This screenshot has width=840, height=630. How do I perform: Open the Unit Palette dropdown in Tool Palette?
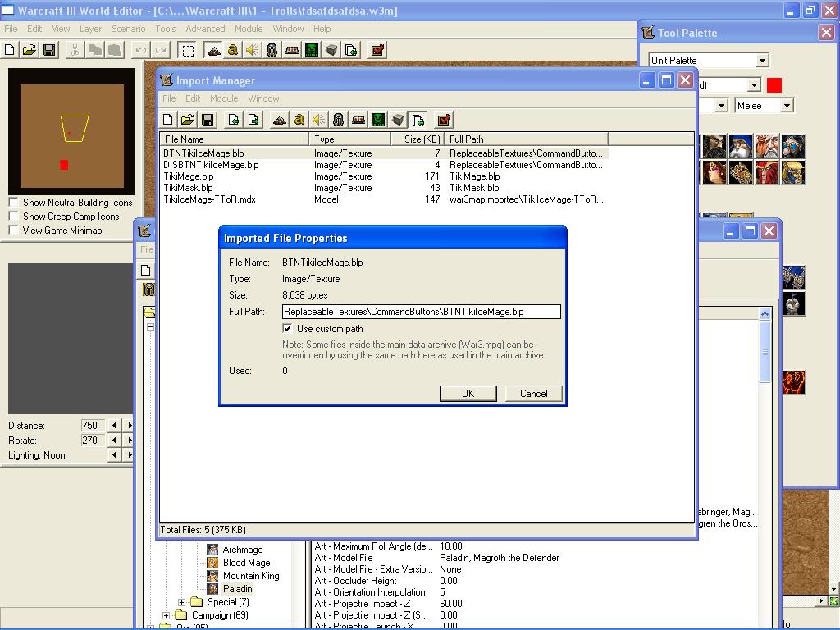[762, 61]
